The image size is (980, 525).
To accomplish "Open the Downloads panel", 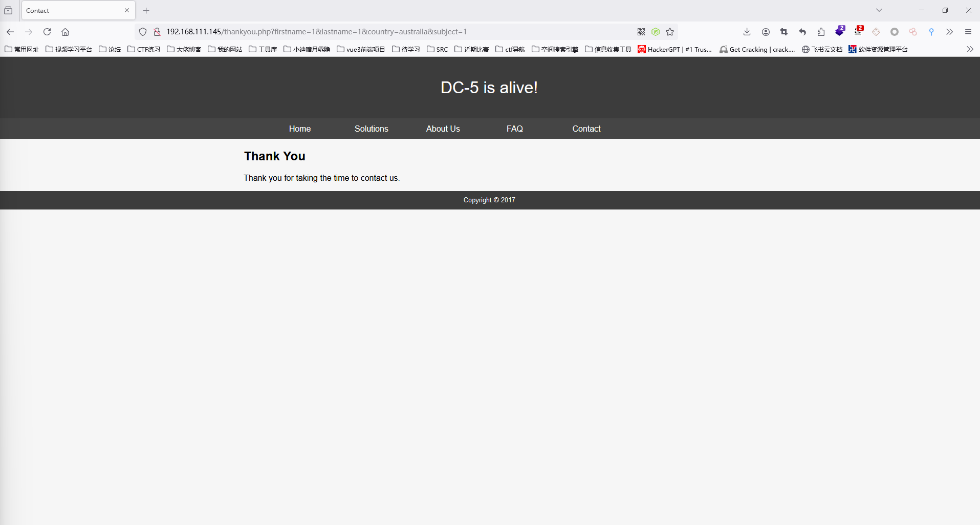I will tap(747, 32).
